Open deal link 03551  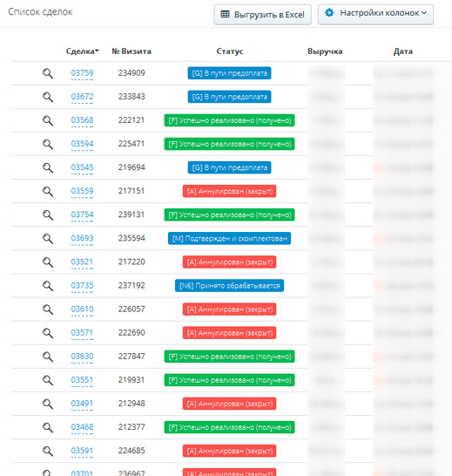pos(82,380)
